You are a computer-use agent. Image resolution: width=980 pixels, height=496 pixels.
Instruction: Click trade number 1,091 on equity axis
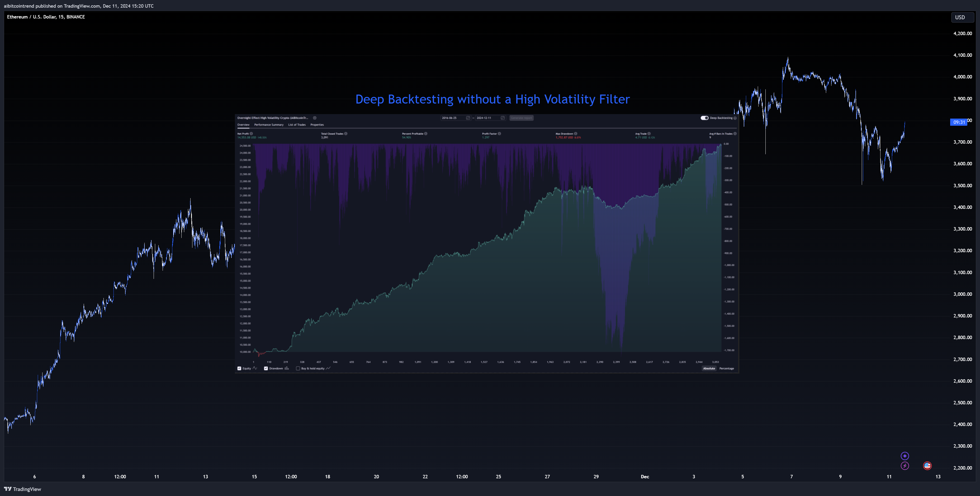tap(418, 362)
